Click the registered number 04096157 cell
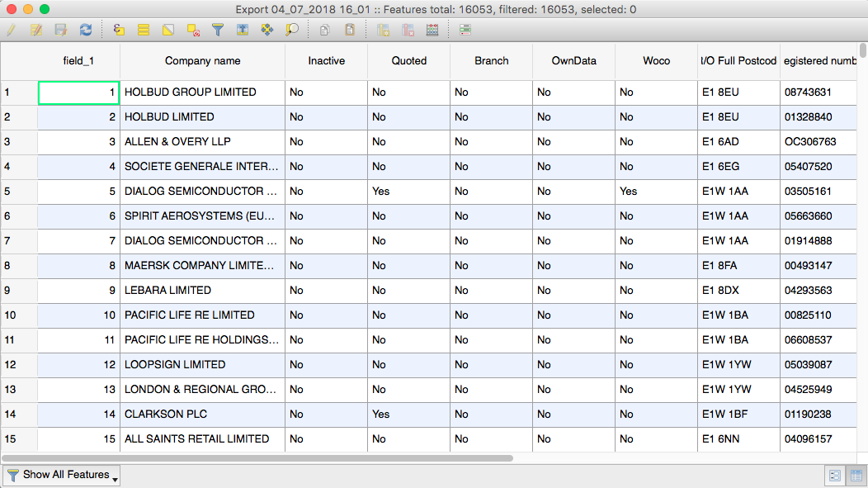 (818, 439)
